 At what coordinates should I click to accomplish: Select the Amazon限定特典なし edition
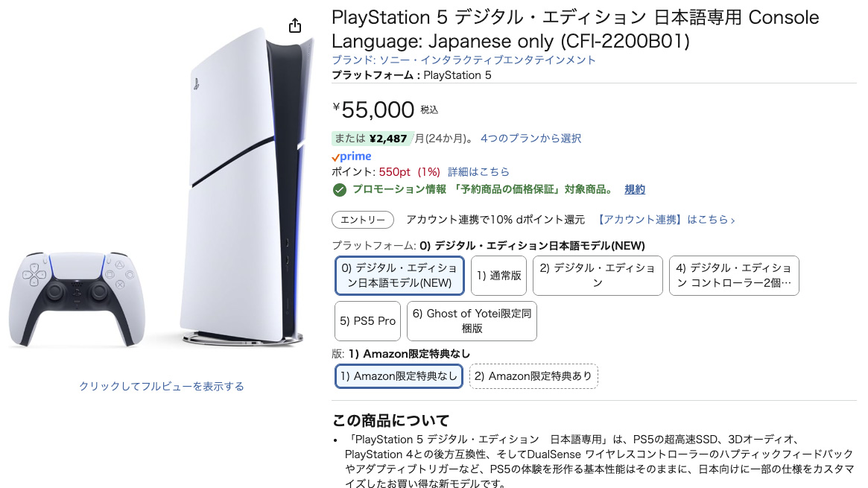399,376
